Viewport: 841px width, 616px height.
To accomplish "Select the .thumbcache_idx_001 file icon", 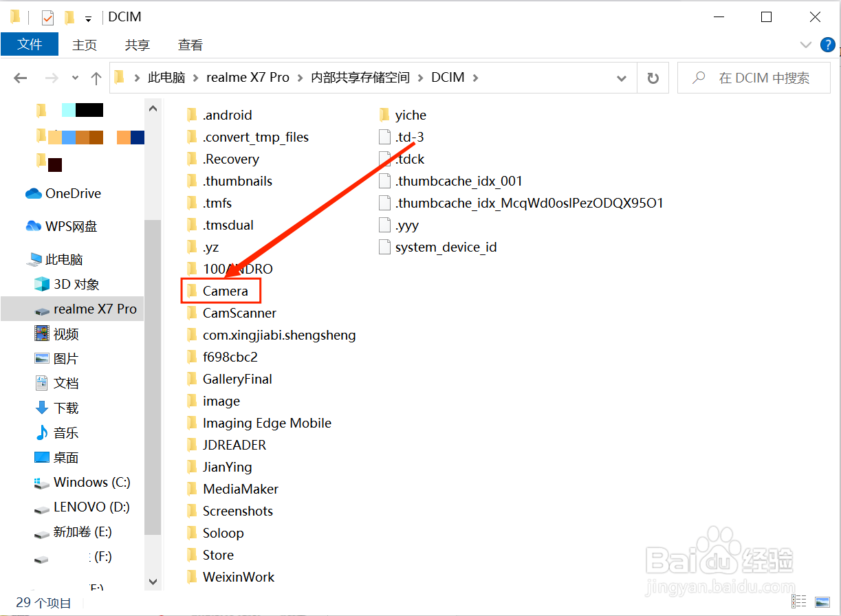I will 384,181.
